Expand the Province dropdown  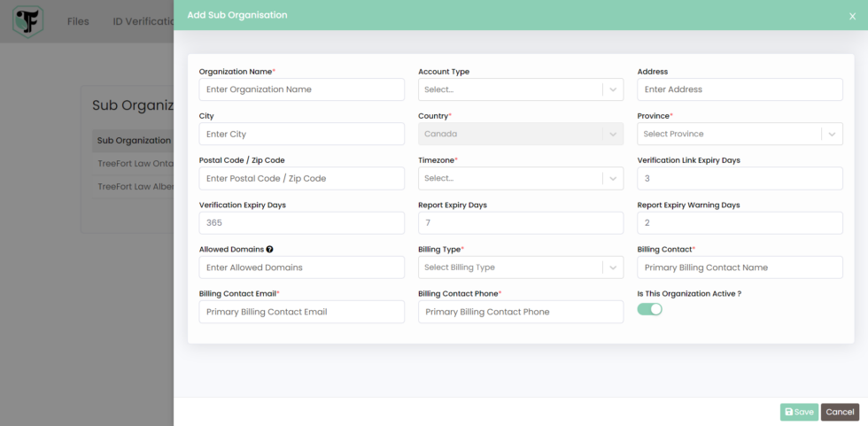tap(739, 134)
